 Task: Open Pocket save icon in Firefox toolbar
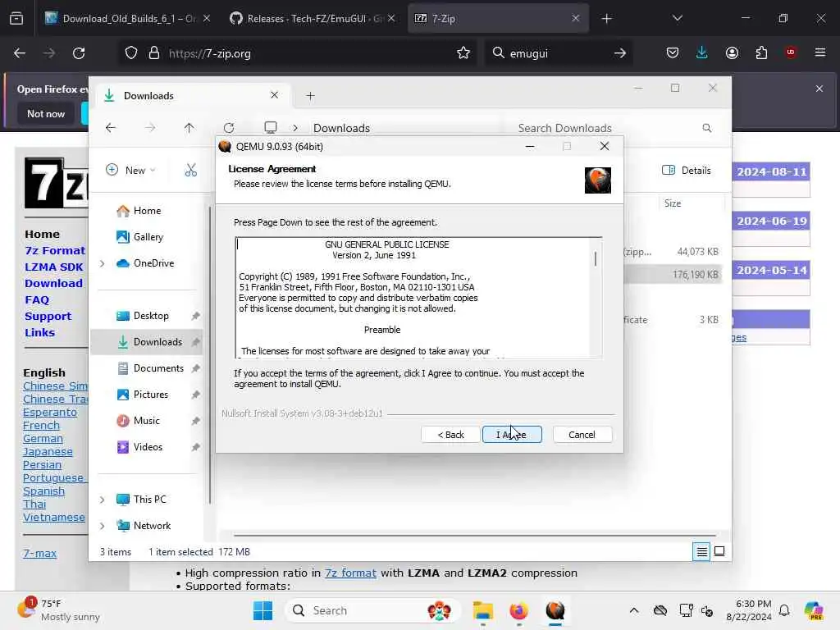coord(673,53)
